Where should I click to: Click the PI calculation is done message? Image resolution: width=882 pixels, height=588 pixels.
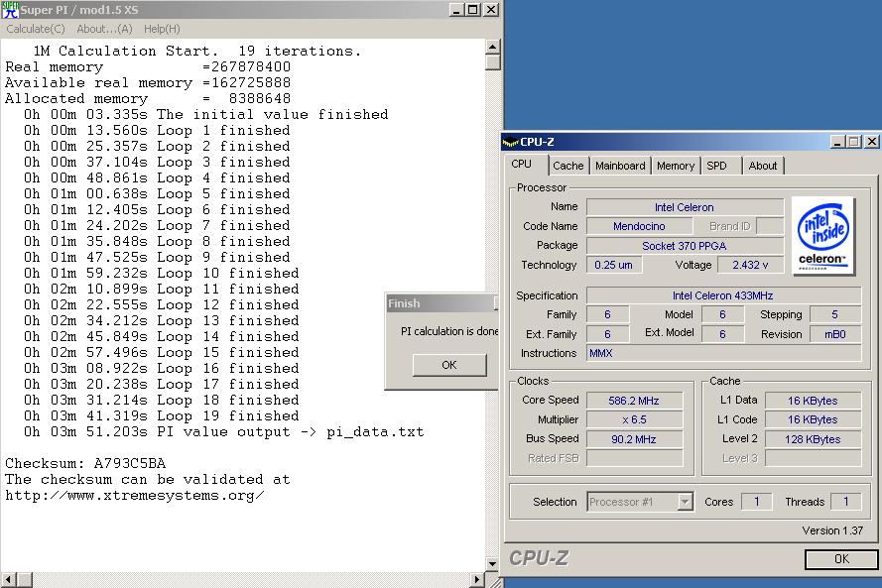(x=449, y=331)
